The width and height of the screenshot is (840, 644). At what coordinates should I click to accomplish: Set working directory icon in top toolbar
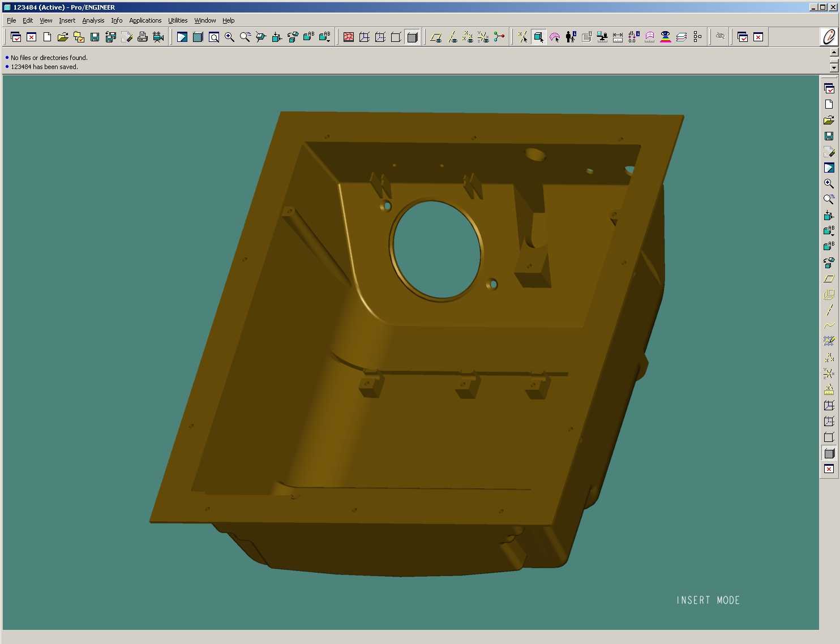79,37
